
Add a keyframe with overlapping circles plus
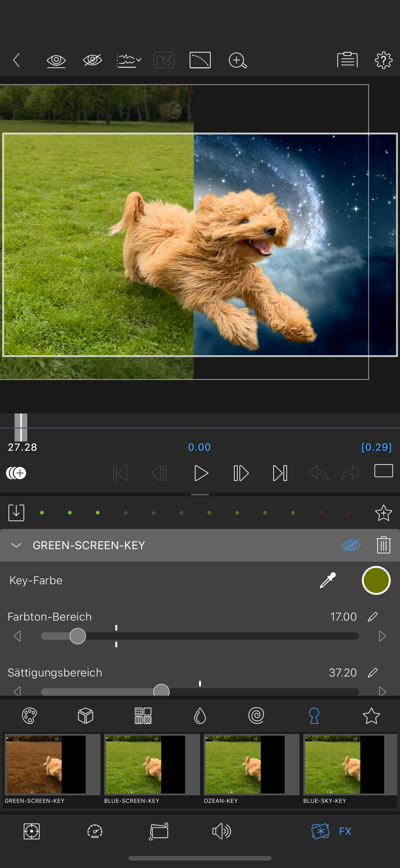(16, 473)
